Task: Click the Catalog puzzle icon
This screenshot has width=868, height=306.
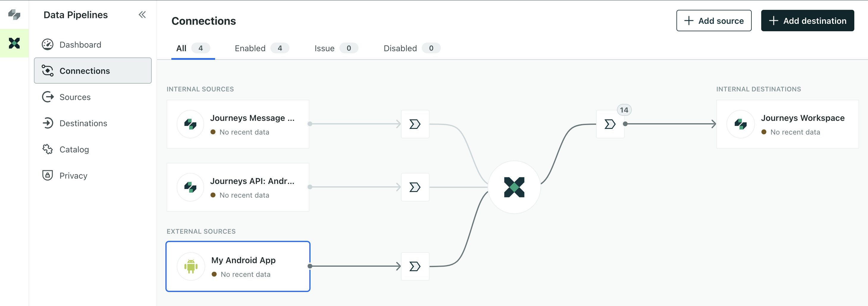Action: (48, 149)
